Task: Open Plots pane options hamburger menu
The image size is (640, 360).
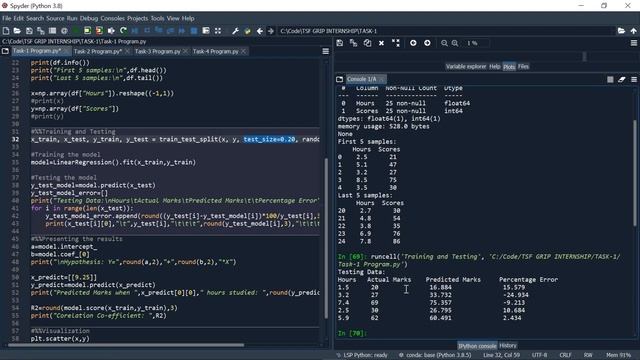Action: pyautogui.click(x=633, y=43)
